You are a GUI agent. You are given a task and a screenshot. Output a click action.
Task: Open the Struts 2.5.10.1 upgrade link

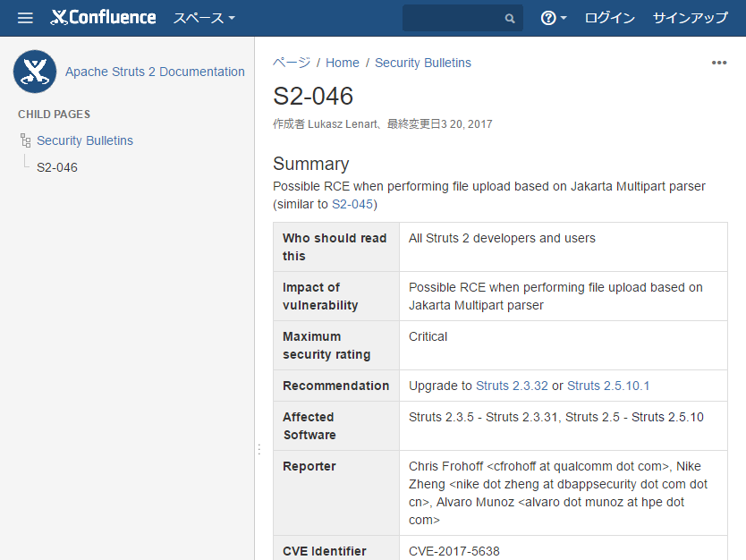tap(608, 386)
